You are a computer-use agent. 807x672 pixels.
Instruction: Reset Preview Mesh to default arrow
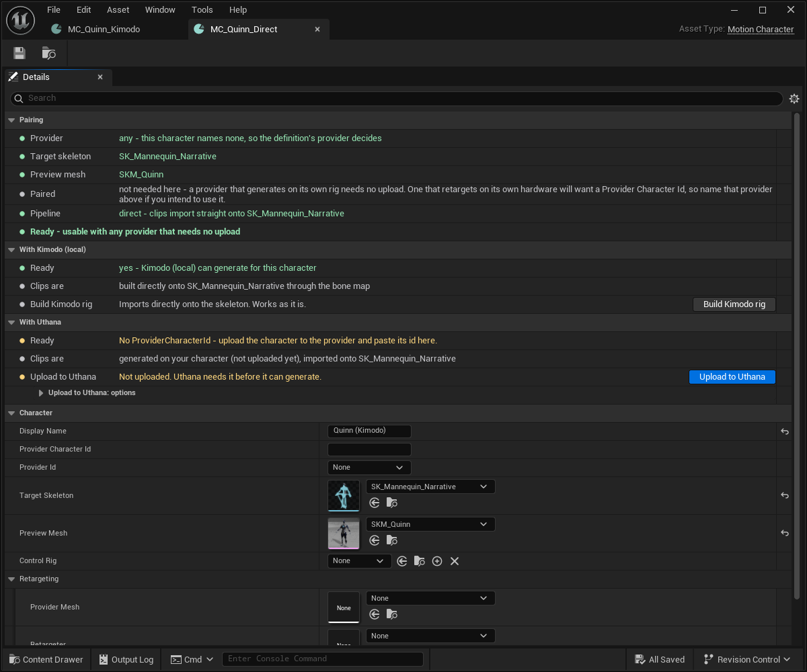pos(785,533)
